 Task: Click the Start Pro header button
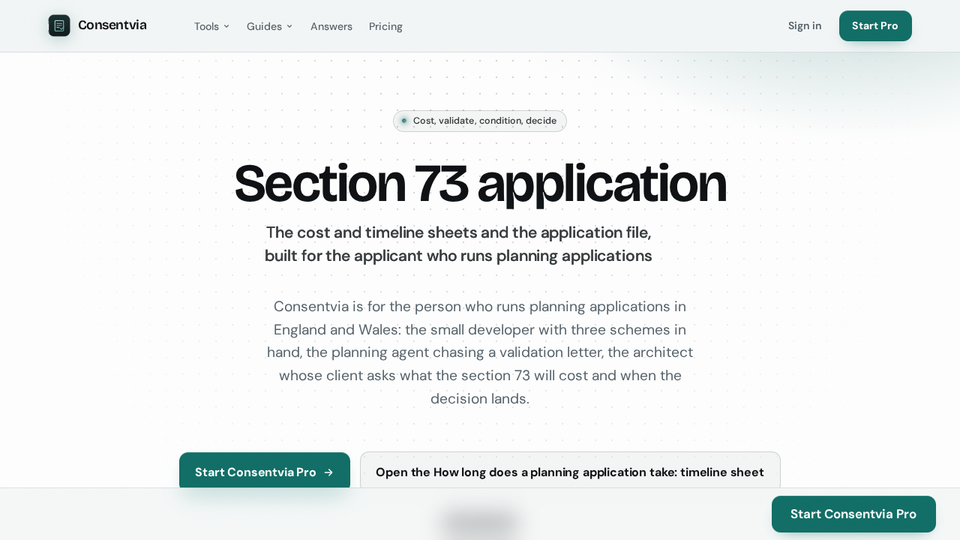coord(875,26)
